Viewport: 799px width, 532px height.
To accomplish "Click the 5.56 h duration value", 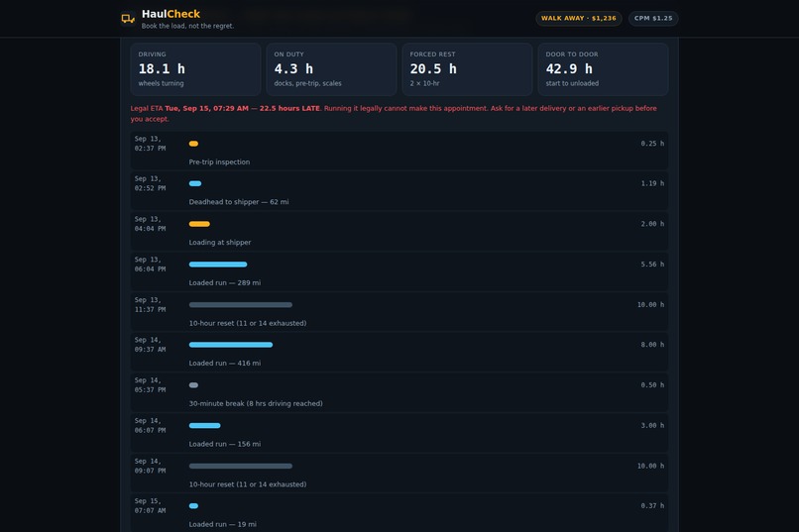I will coord(652,265).
